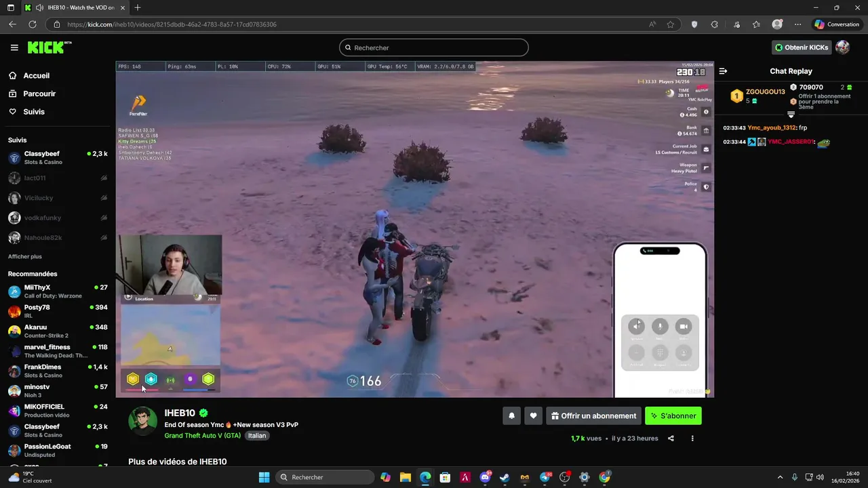The width and height of the screenshot is (868, 488).
Task: Open Posty78 recommended channel
Action: (x=58, y=311)
